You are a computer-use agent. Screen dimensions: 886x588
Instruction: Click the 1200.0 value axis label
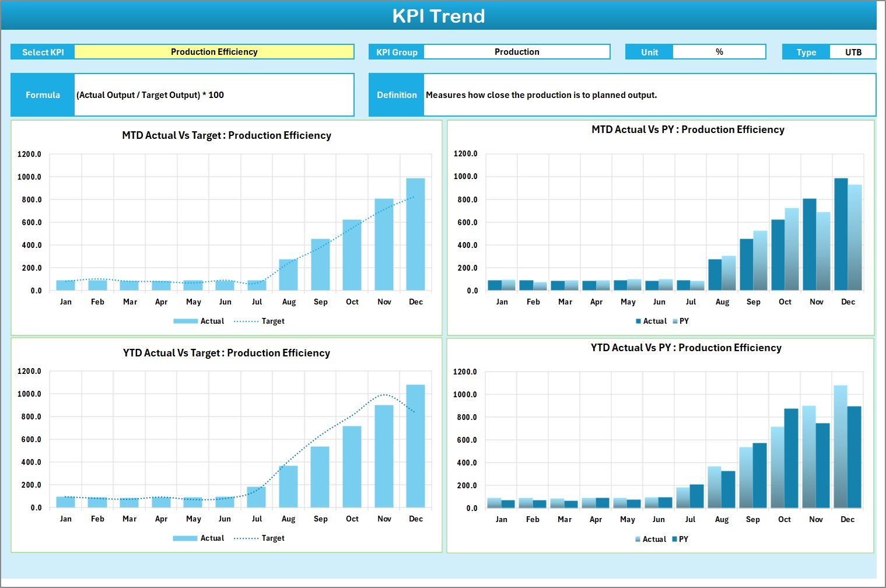click(30, 155)
